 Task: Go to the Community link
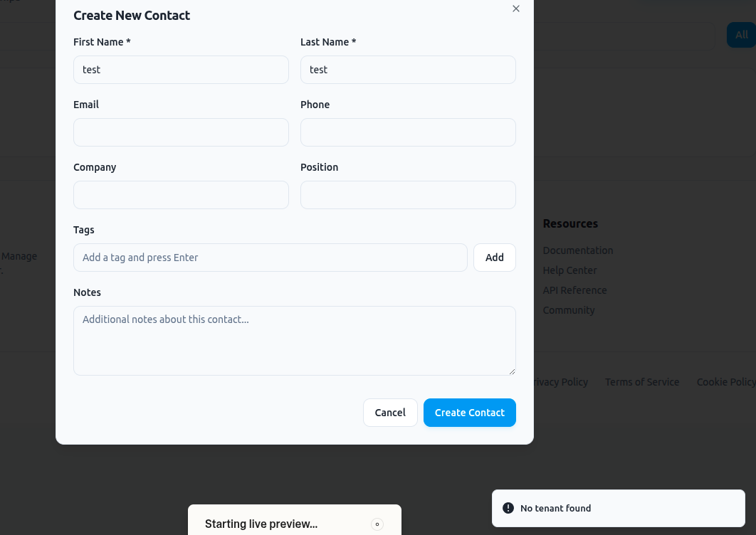click(x=568, y=310)
